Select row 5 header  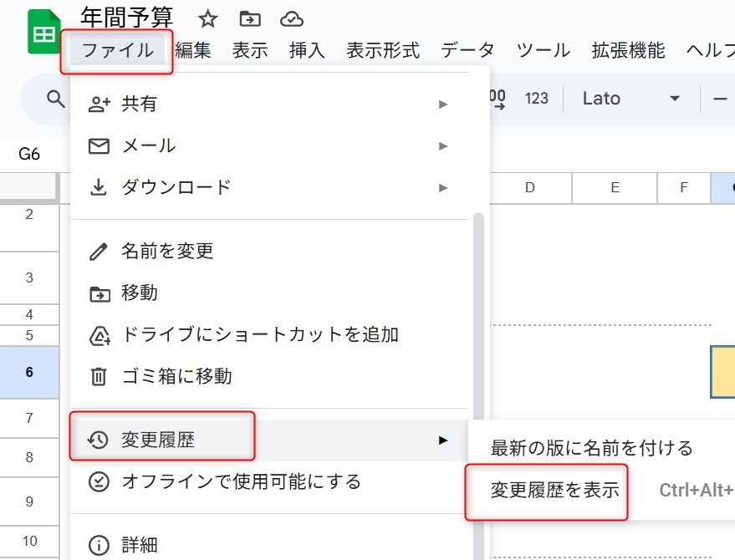pos(29,335)
